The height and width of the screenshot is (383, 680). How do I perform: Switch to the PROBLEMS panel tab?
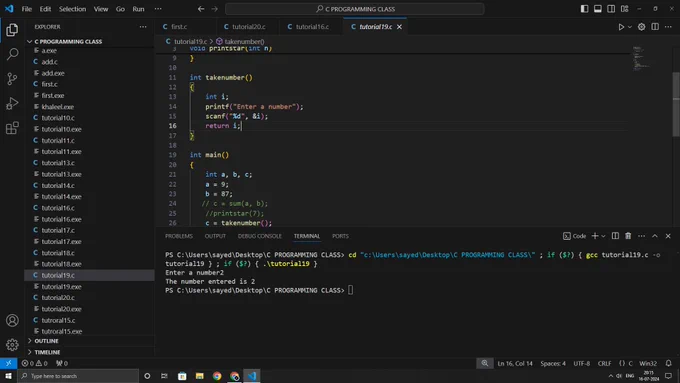tap(179, 236)
